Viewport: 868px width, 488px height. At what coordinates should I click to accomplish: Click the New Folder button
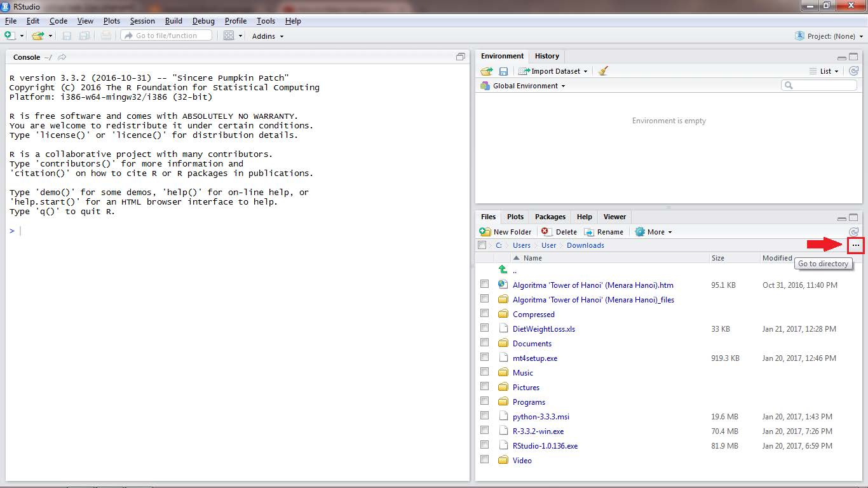[x=506, y=232]
